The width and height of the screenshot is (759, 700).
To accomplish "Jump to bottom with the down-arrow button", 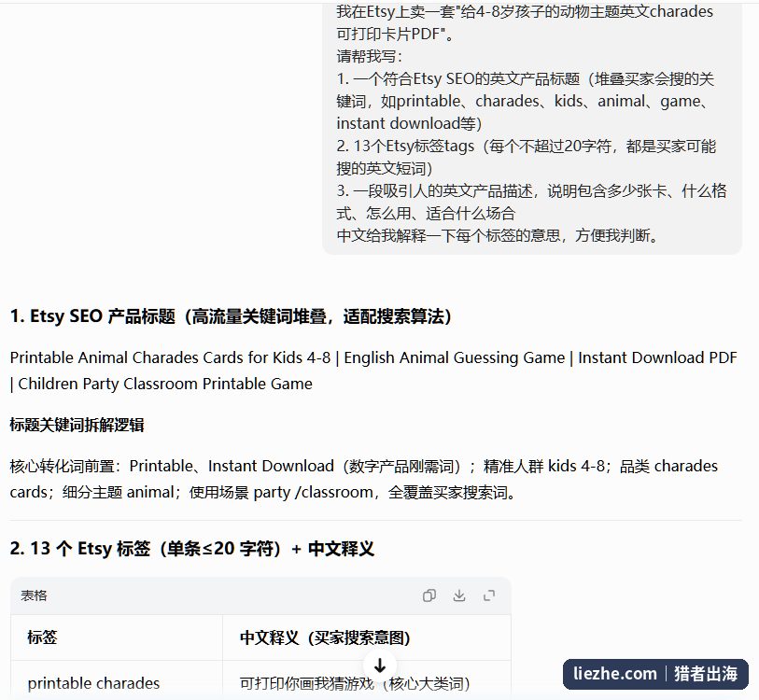I will coord(380,665).
